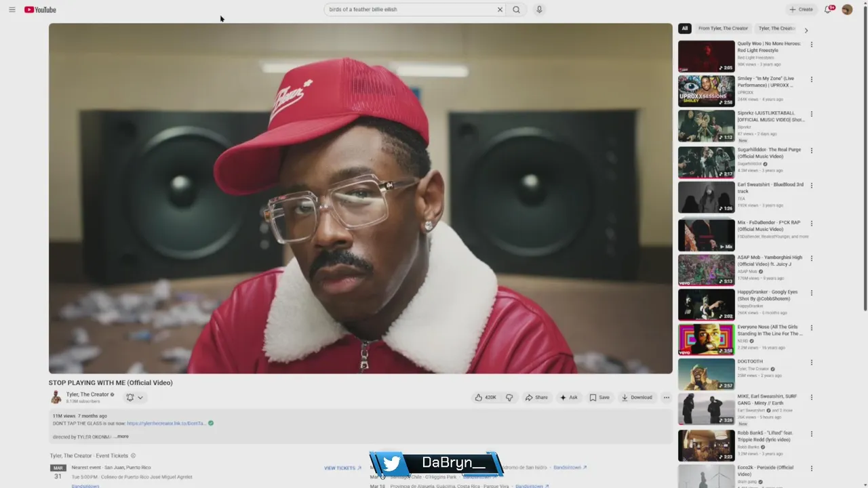Click the main video player
The width and height of the screenshot is (868, 488).
360,199
